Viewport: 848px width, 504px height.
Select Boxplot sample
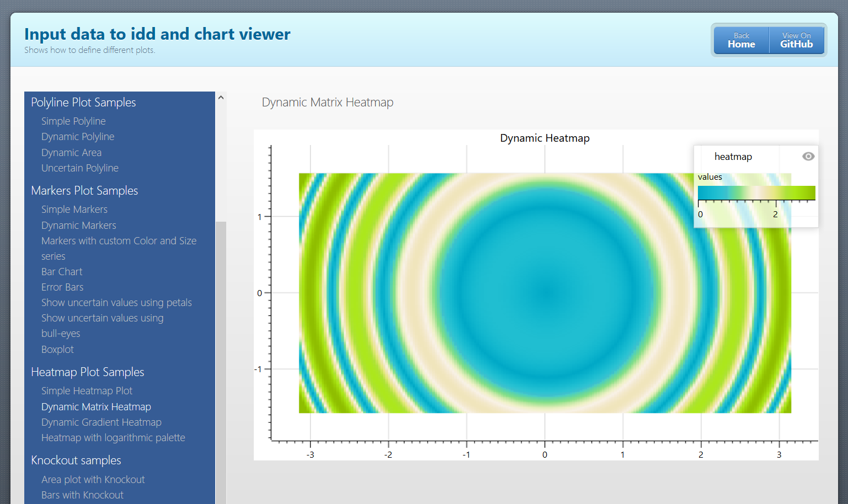[57, 350]
